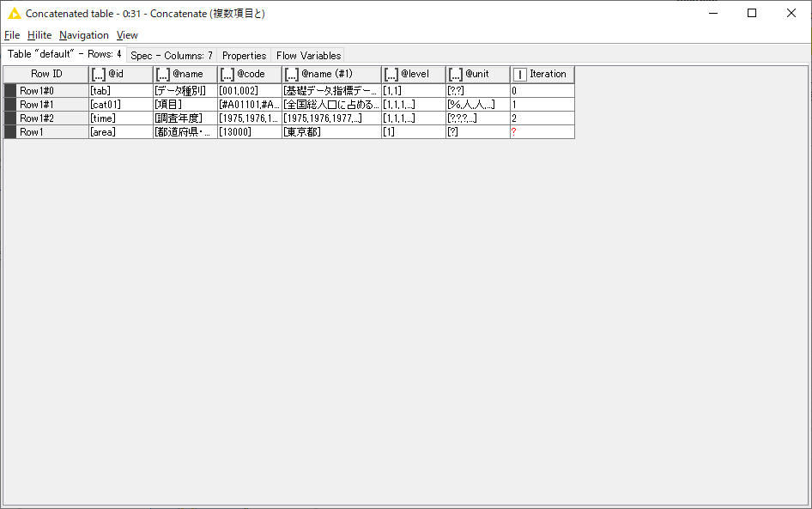812x509 pixels.
Task: Switch to the Properties tab
Action: [244, 56]
